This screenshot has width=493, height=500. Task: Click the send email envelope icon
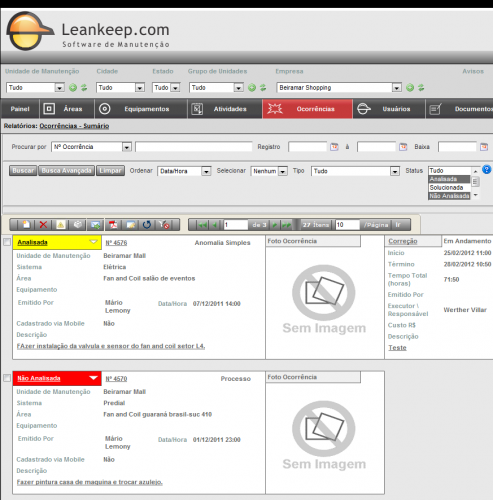95,225
